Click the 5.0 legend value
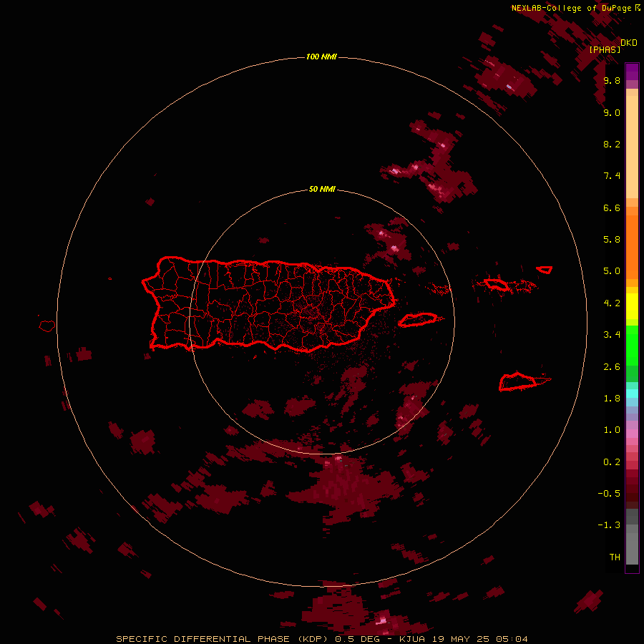Viewport: 644px width, 644px height. tap(612, 271)
